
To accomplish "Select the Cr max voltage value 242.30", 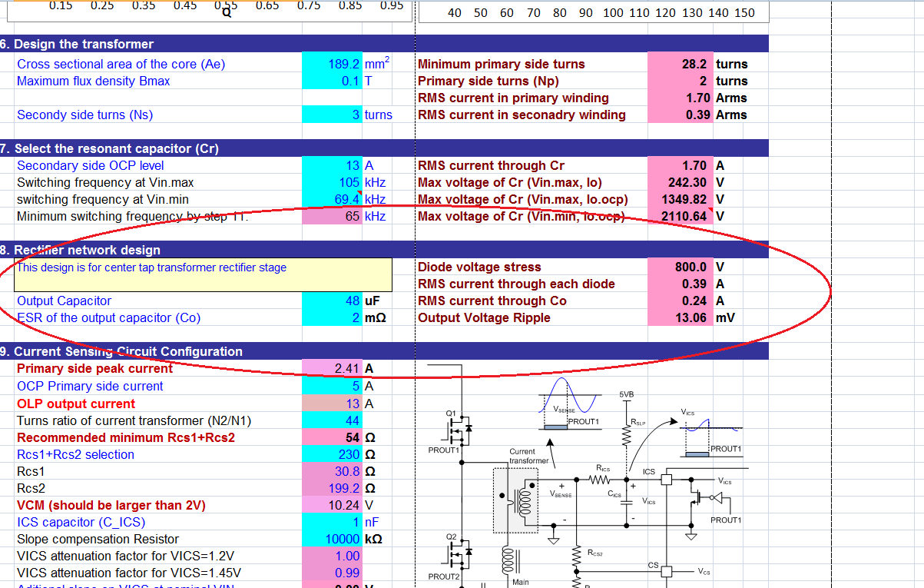I will click(x=681, y=183).
